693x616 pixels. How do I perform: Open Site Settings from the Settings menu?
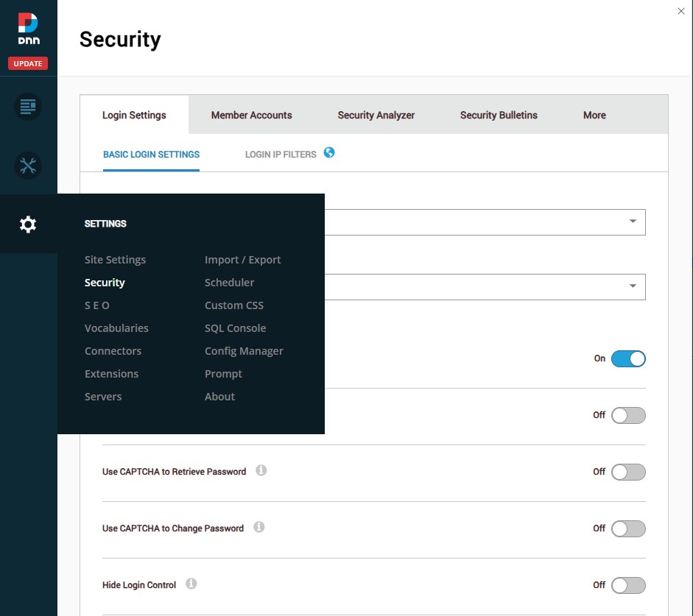(x=115, y=259)
